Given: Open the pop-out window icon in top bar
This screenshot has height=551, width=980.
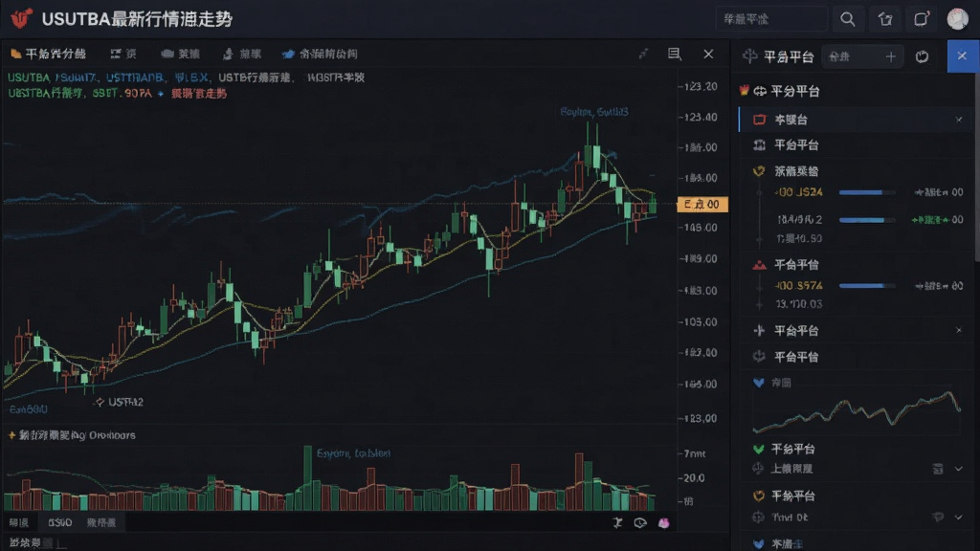Looking at the screenshot, I should pyautogui.click(x=922, y=19).
